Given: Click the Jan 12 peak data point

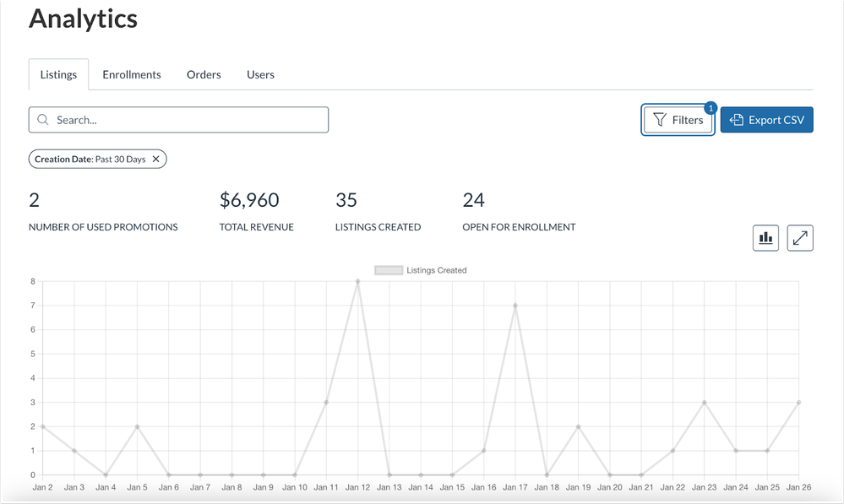Looking at the screenshot, I should [358, 282].
